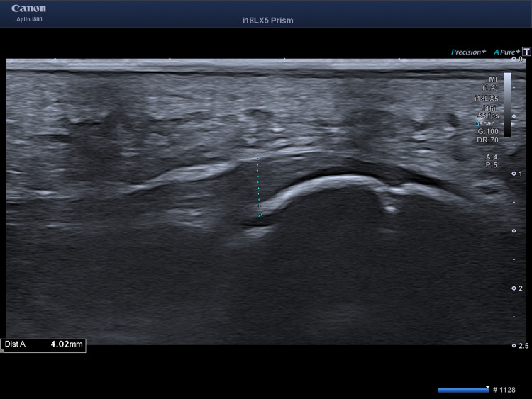Image resolution: width=532 pixels, height=399 pixels.
Task: Click the blue cine progress bar
Action: click(x=464, y=390)
